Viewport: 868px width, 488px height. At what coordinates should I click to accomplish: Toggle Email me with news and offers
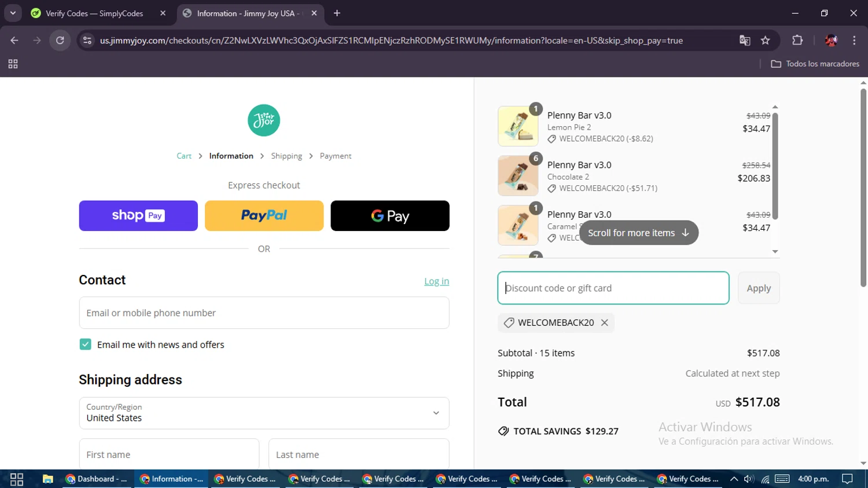[86, 344]
